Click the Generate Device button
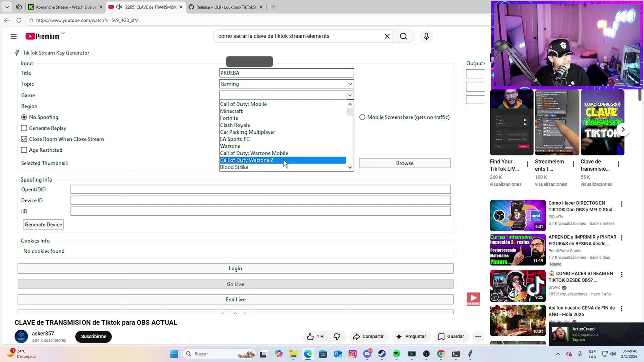 point(43,225)
